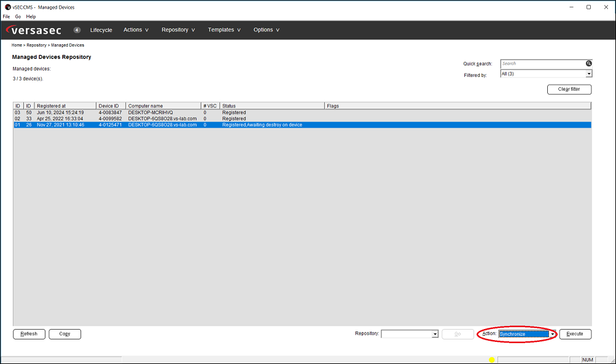Click the computer name in device 4-0099582 row
Screen dimensions: 616x364
tap(163, 118)
